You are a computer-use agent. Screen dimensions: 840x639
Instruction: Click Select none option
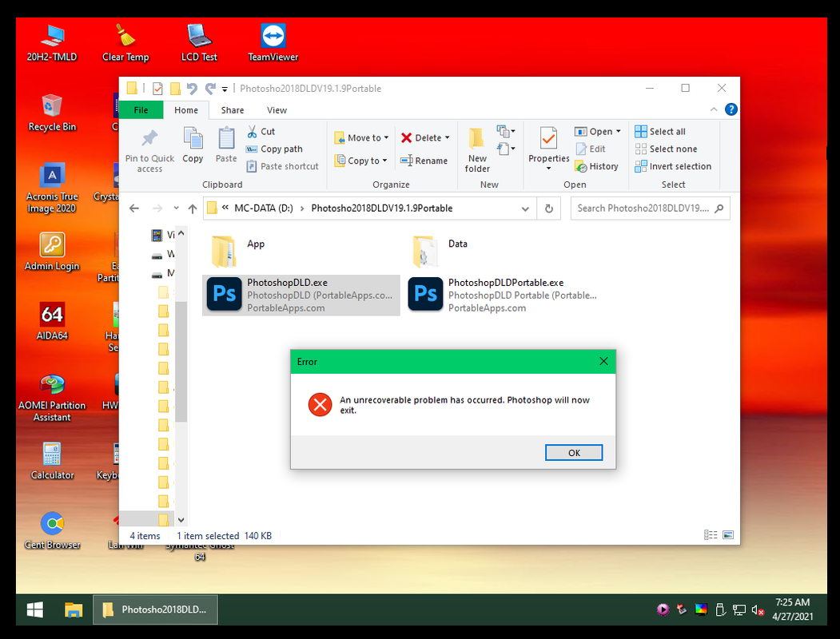tap(666, 149)
